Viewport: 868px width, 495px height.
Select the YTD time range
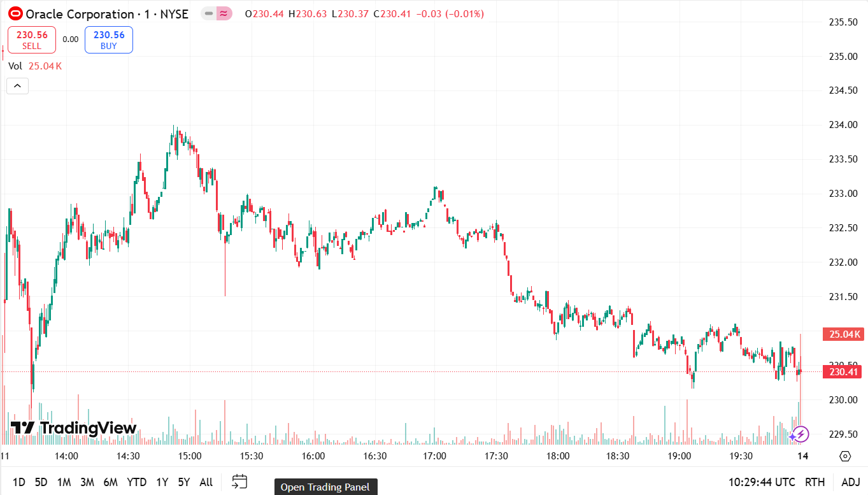coord(136,482)
